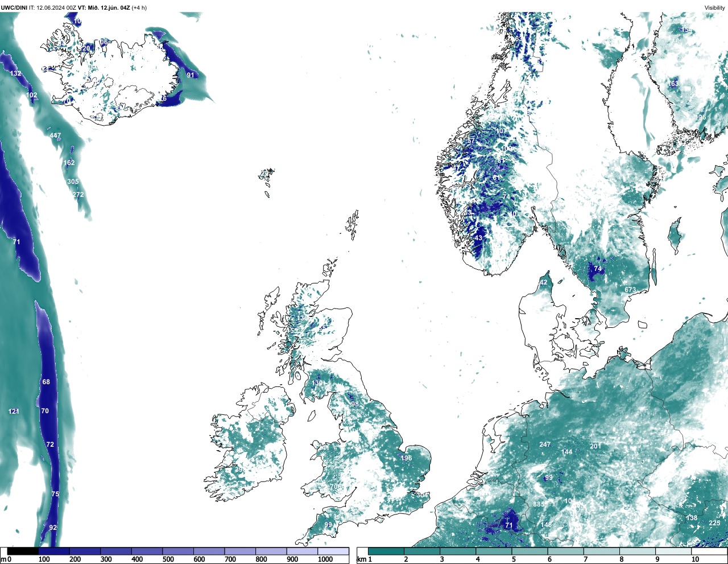This screenshot has height=564, width=728.
Task: Click the '305' value in Atlantic band
Action: click(73, 182)
